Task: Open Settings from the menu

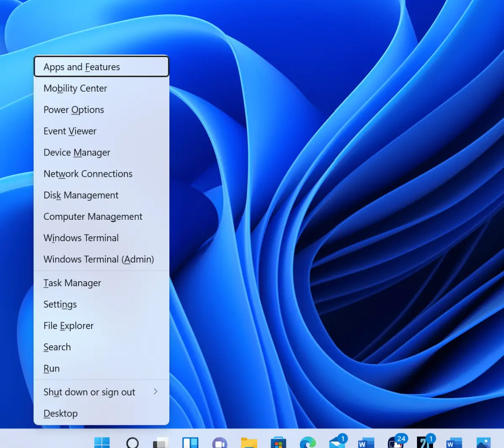Action: pos(101,304)
